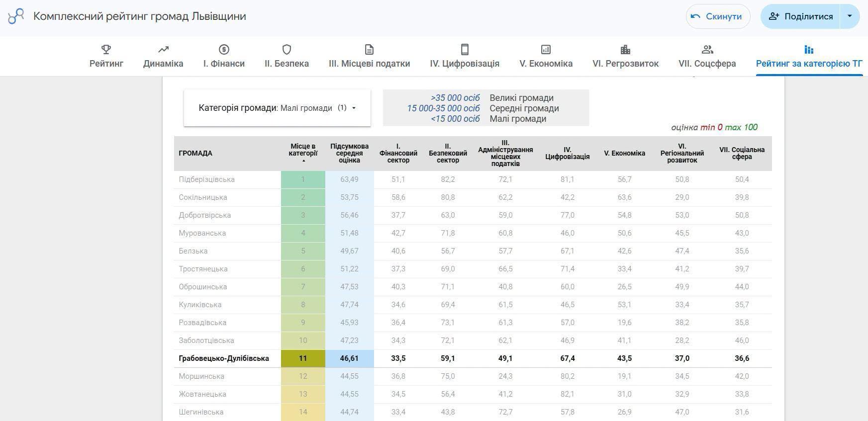This screenshot has width=868, height=421.
Task: Click the Скинути reset button
Action: 718,16
